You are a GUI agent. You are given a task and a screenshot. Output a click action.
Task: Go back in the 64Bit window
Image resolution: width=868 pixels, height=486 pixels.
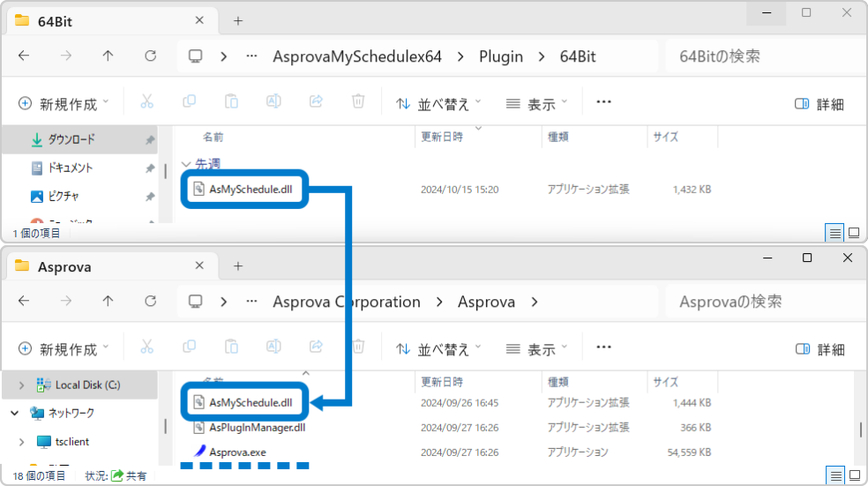click(x=24, y=56)
